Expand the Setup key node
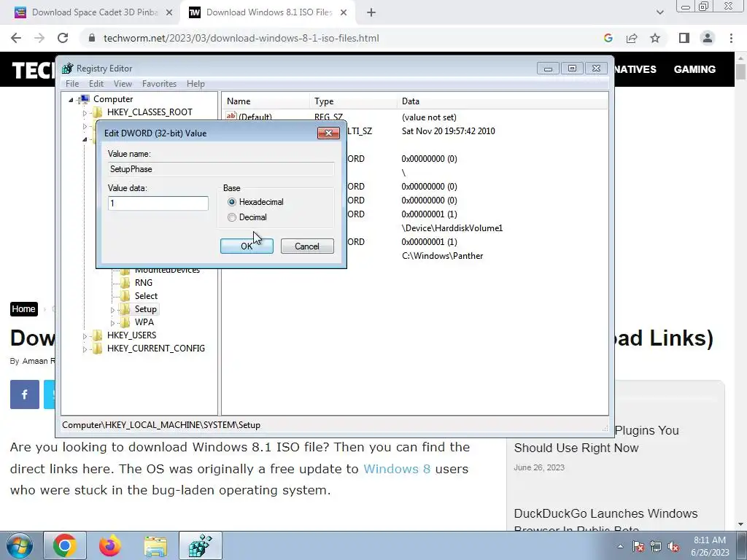 (112, 310)
